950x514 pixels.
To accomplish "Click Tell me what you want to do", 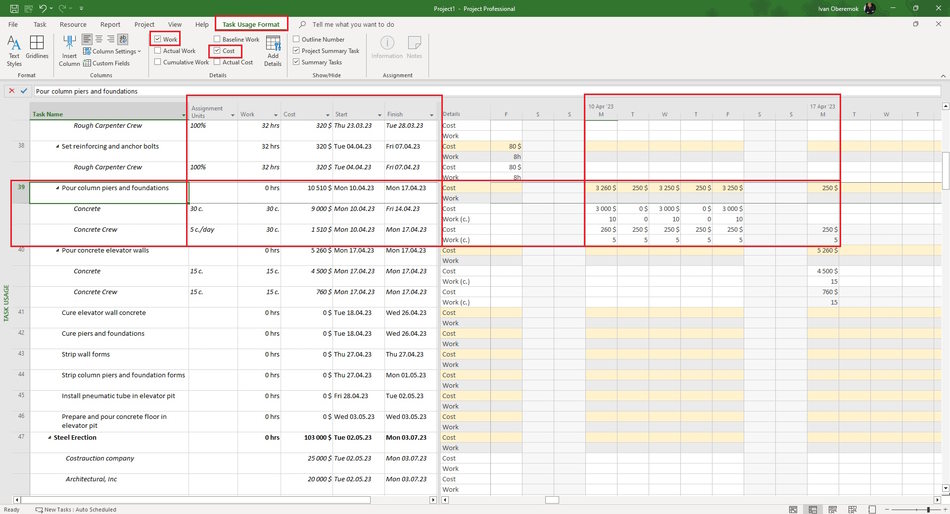I will [353, 24].
